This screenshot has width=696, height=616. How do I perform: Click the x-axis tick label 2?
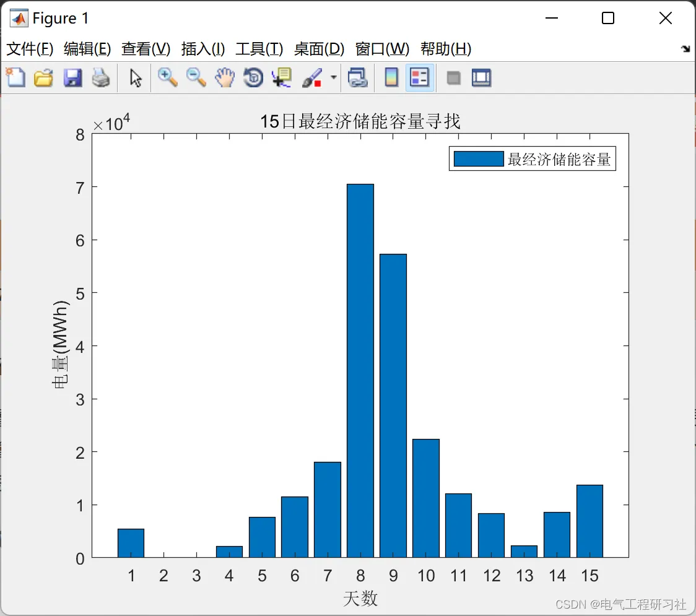(x=164, y=576)
